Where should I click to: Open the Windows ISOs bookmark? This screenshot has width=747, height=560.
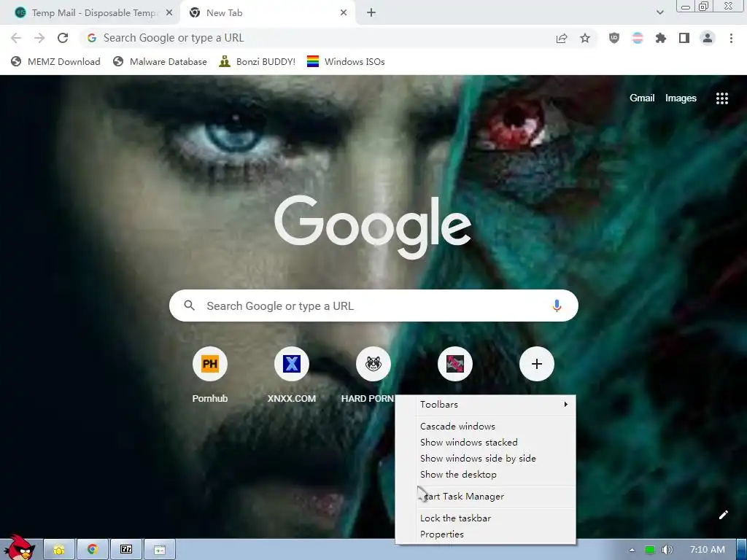click(346, 61)
